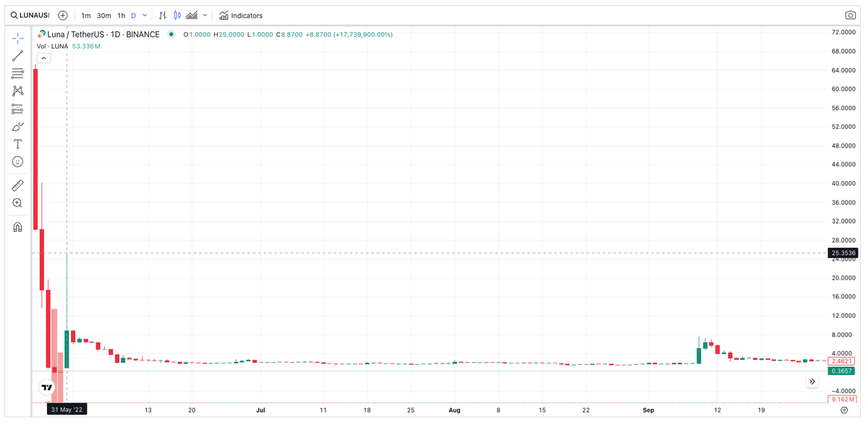
Task: Select the Long Position forecasting tool
Action: pos(18,109)
